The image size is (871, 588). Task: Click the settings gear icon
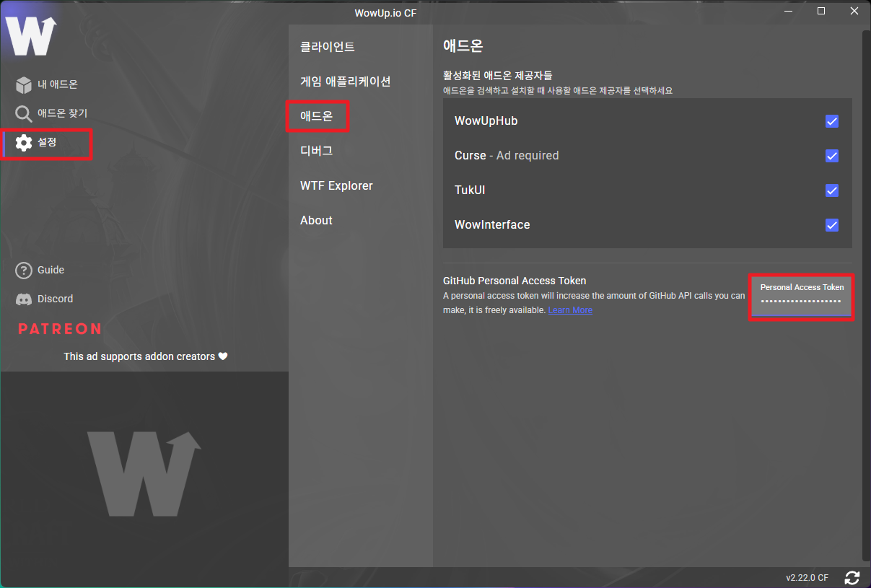tap(24, 143)
